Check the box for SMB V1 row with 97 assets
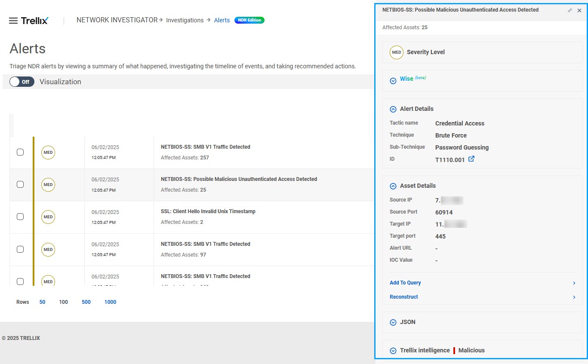This screenshot has width=588, height=364. click(x=20, y=249)
